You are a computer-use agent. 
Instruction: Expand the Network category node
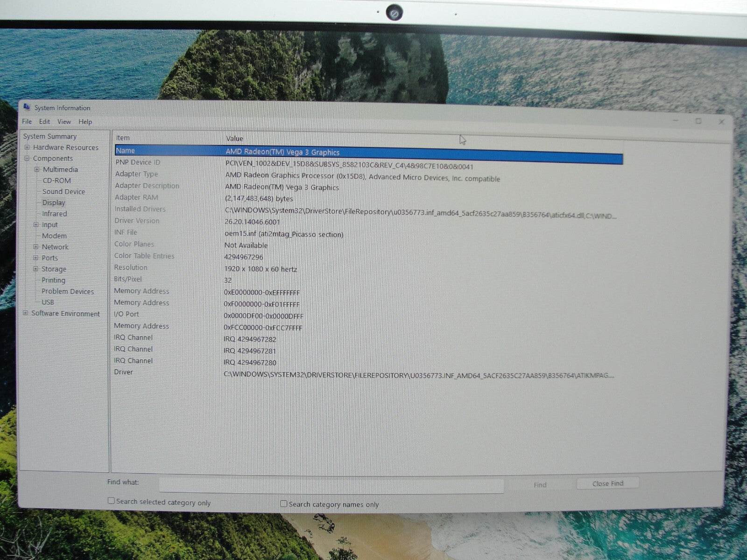click(x=36, y=247)
